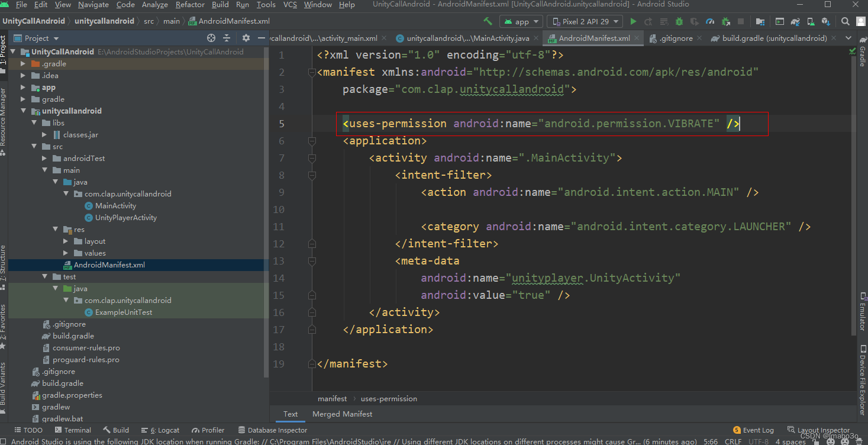The width and height of the screenshot is (868, 445).
Task: Click the user account avatar icon
Action: pyautogui.click(x=861, y=21)
